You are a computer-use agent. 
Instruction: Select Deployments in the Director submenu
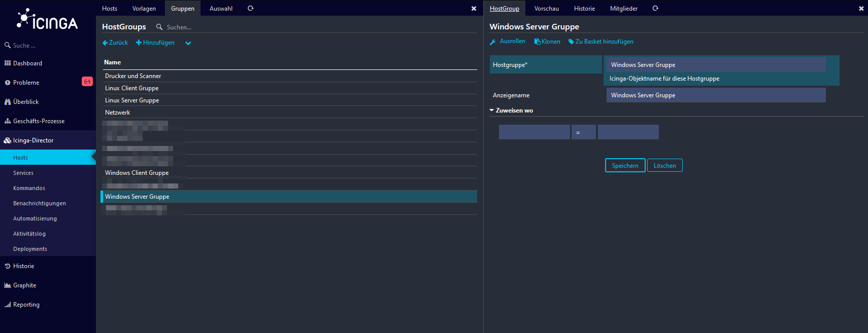pyautogui.click(x=30, y=249)
